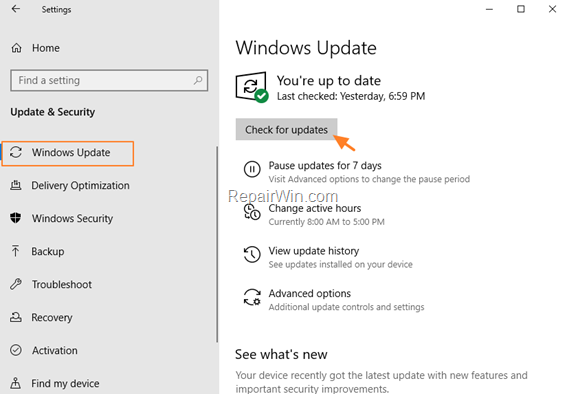
Task: Click 'Last checked: Yesterday, 6:59 PM' text
Action: point(351,96)
